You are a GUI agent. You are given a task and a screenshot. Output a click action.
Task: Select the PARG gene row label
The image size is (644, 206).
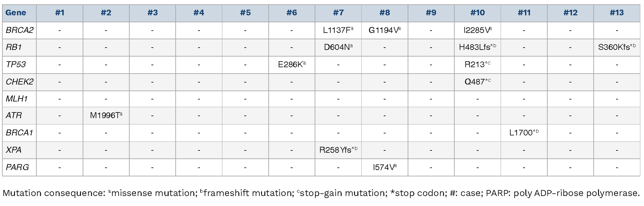tap(17, 167)
